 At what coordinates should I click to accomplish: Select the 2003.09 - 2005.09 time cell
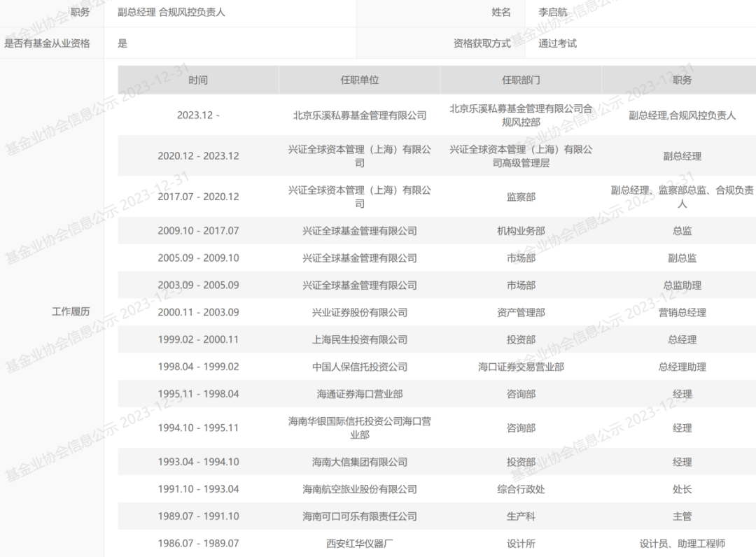pyautogui.click(x=198, y=285)
